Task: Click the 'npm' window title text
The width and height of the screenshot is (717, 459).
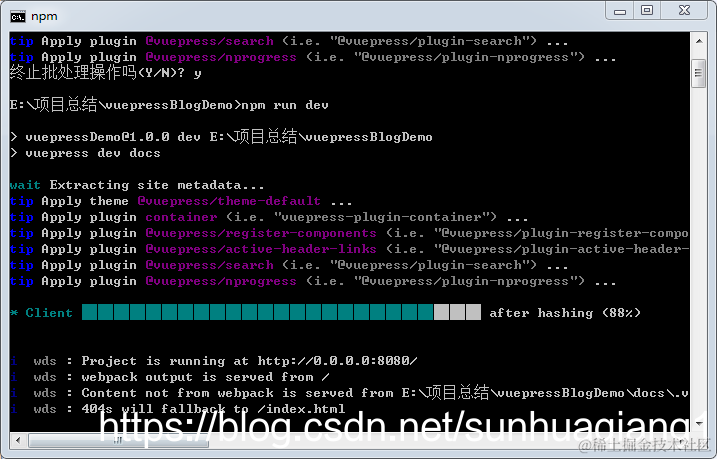Action: pos(44,17)
